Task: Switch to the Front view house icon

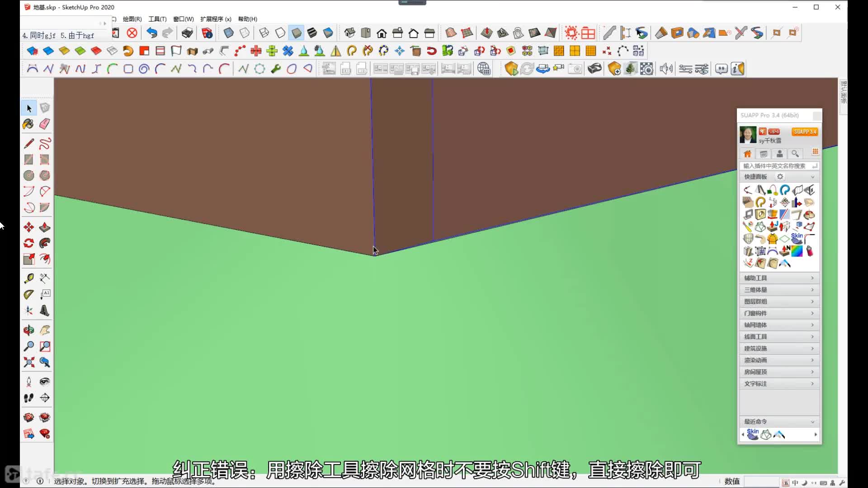Action: point(382,33)
